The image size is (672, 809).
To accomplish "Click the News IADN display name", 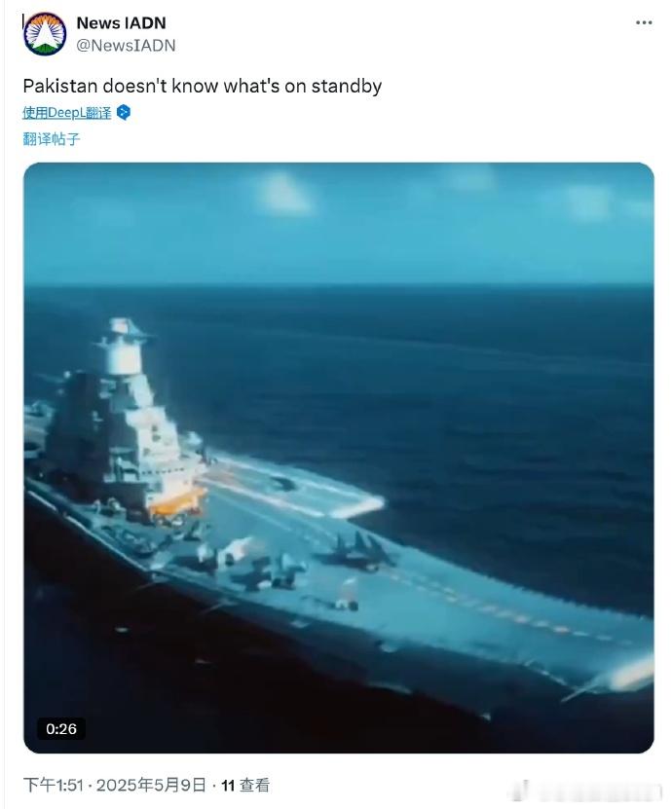I will click(x=122, y=23).
